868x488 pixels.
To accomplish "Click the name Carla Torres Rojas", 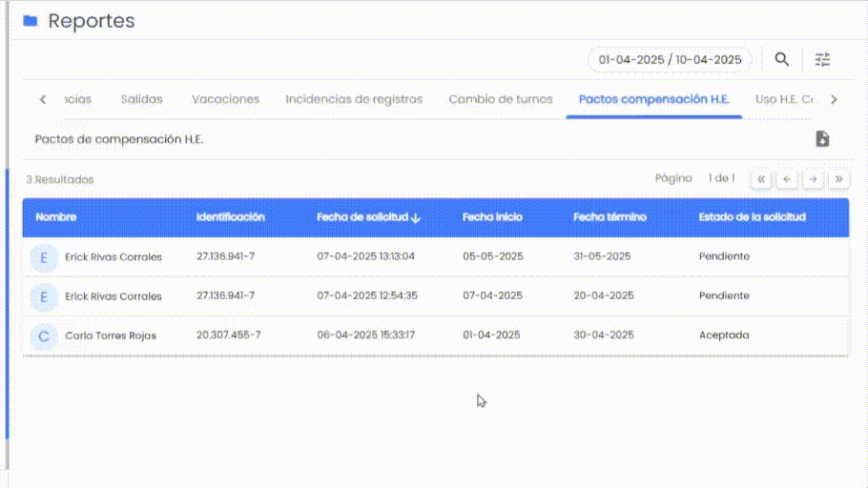I will (x=111, y=335).
